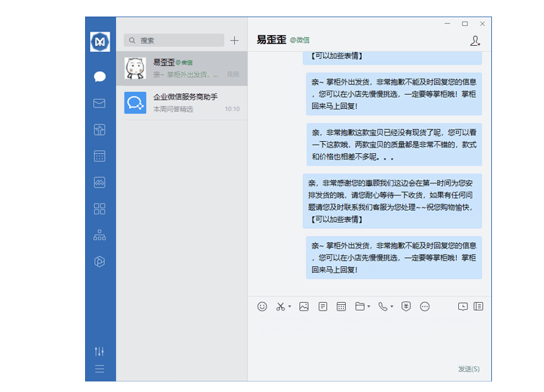
Task: Click message starting 亲，非常抱歉这款宝贝已经没有现货
Action: (394, 145)
